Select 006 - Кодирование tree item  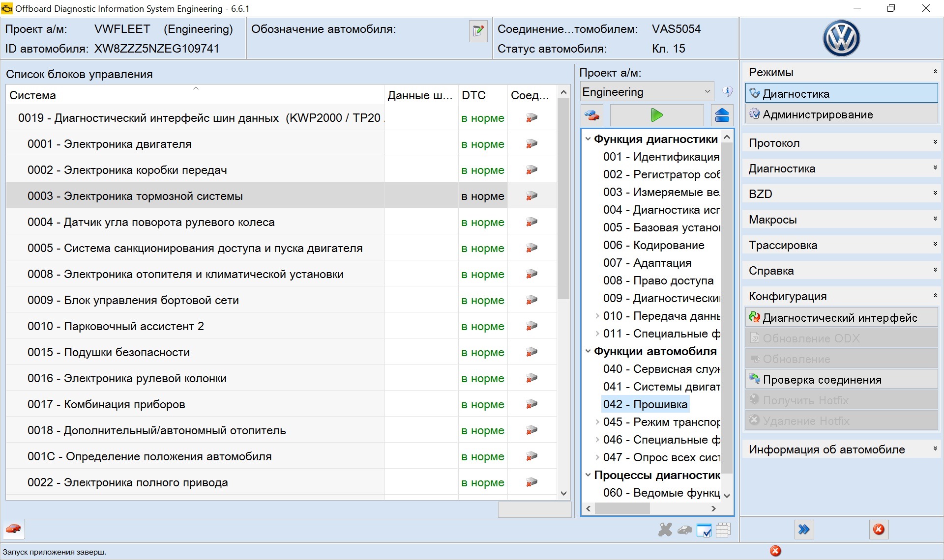pyautogui.click(x=653, y=245)
